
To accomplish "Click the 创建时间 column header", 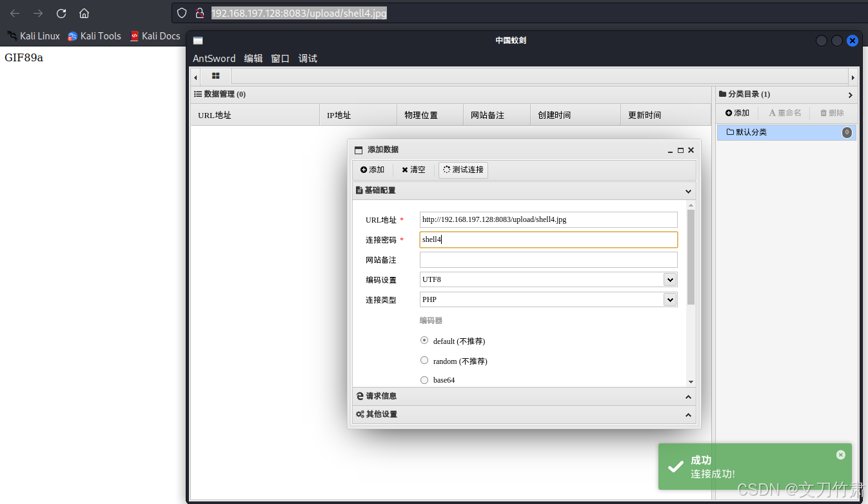I will (x=575, y=115).
